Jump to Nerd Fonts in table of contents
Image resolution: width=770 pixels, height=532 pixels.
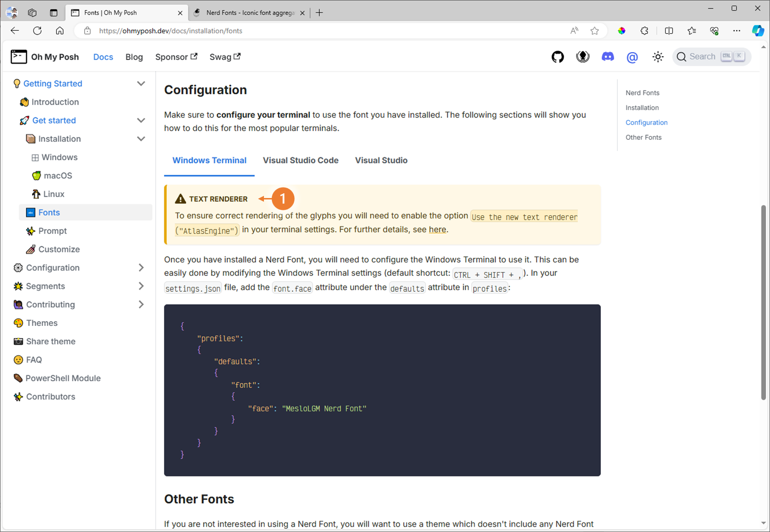643,93
